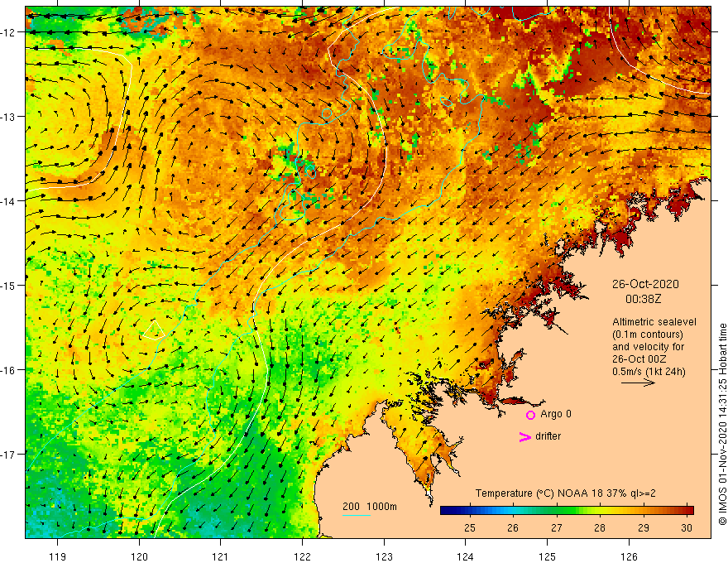Click longitude axis label 122

pyautogui.click(x=302, y=556)
